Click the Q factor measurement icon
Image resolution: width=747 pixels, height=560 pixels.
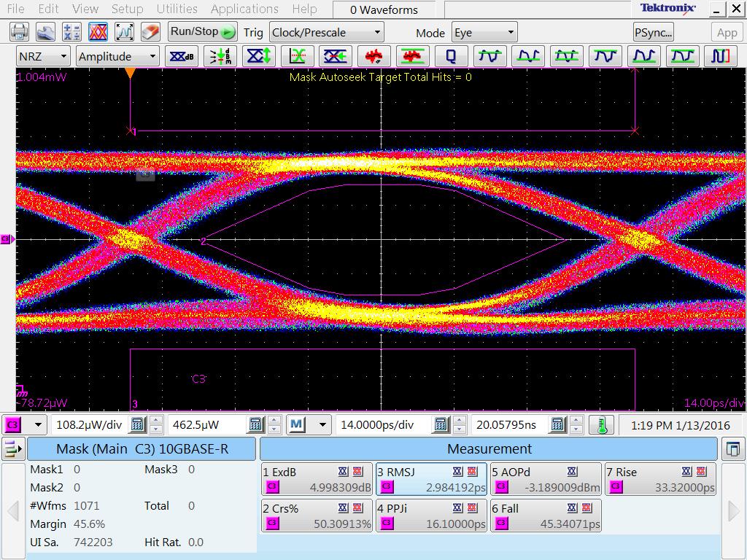click(451, 57)
